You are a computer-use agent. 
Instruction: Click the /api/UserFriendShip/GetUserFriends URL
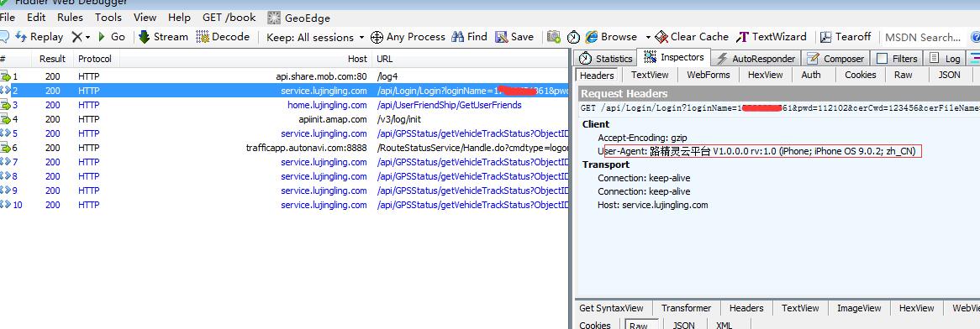[x=449, y=105]
